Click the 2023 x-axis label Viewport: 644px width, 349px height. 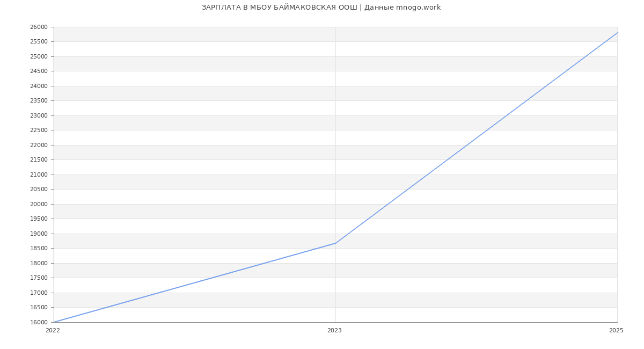pos(334,331)
